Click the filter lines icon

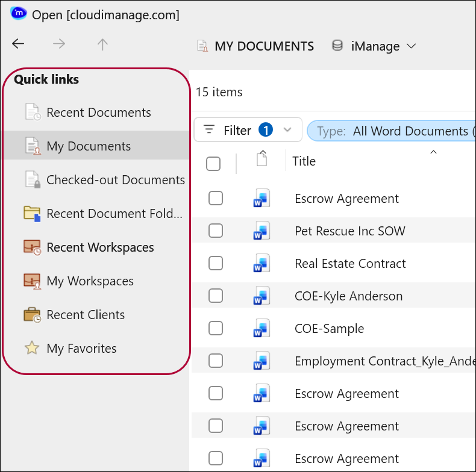click(x=209, y=129)
